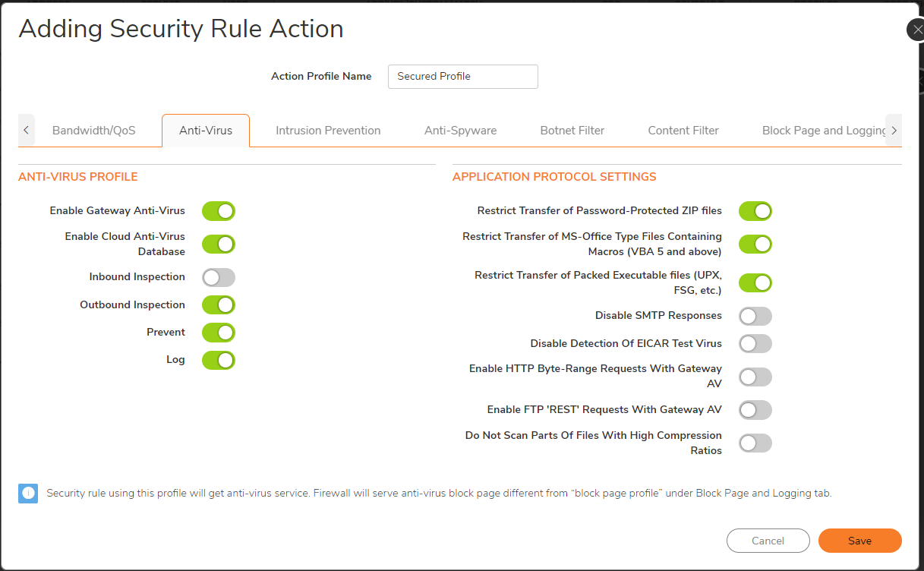The width and height of the screenshot is (924, 571).
Task: Go back to the Bandwidth/QoS tab
Action: 93,130
